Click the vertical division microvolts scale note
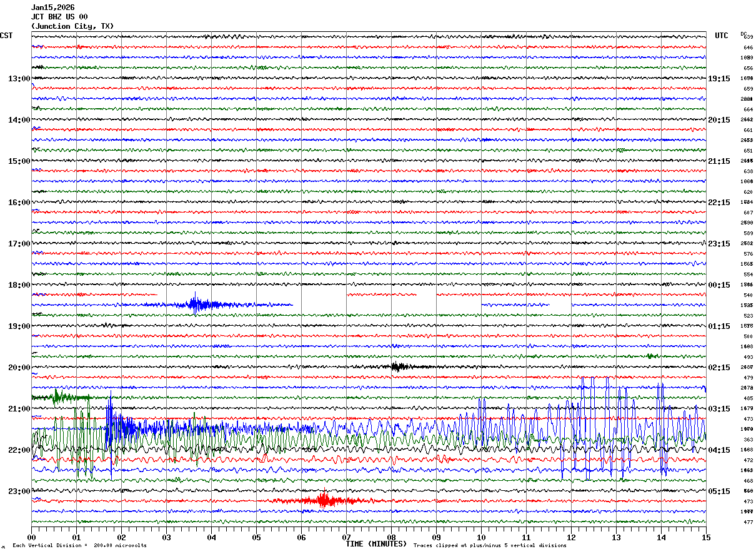 click(x=79, y=545)
